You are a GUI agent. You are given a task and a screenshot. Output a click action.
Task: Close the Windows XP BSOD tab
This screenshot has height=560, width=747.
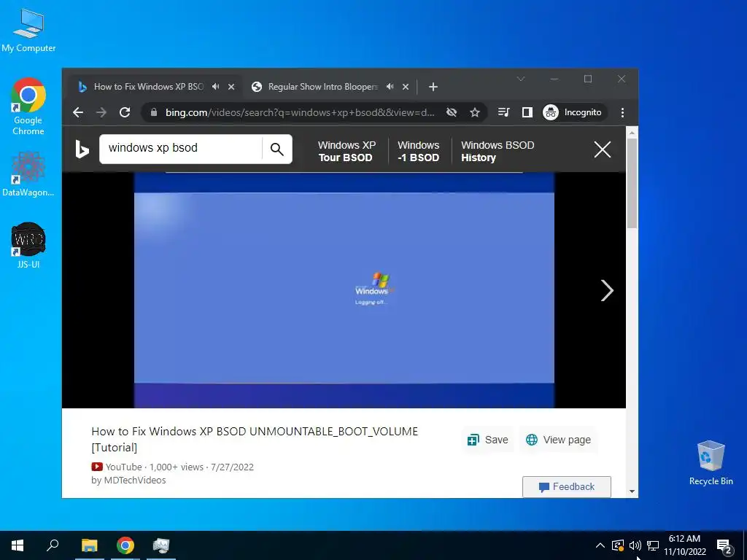tap(231, 87)
